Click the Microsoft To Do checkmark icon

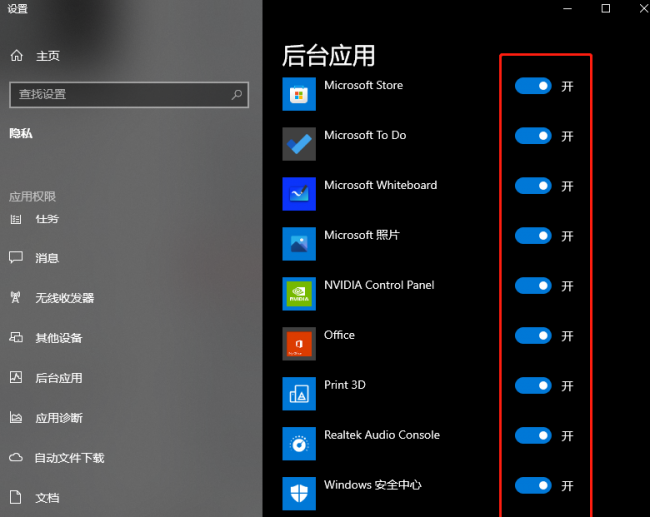point(299,144)
